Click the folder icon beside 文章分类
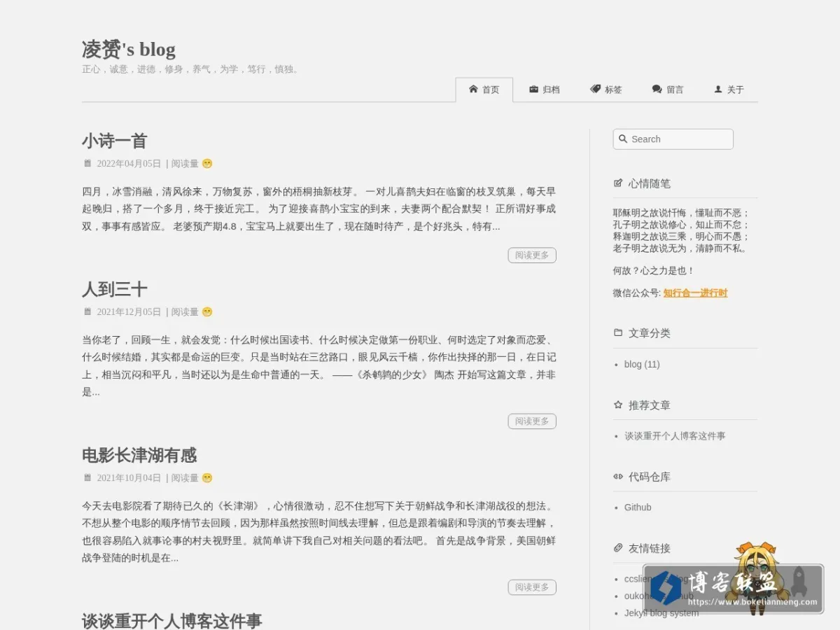This screenshot has height=630, width=840. coord(618,332)
